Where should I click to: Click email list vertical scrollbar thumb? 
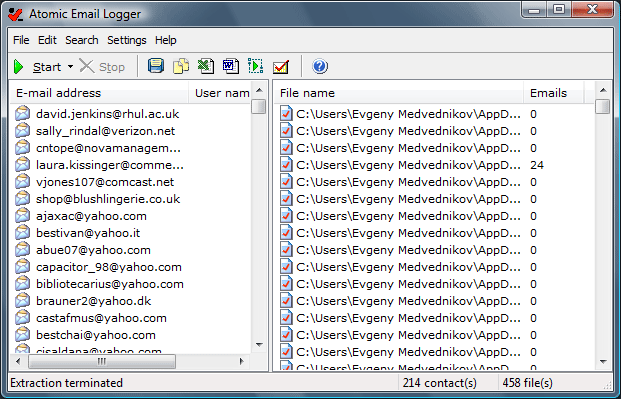point(259,106)
